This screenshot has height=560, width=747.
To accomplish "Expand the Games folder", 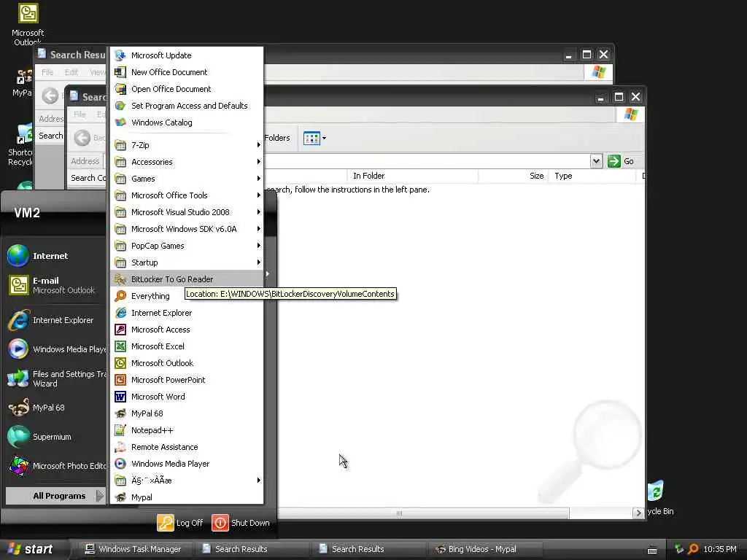I will pos(187,179).
